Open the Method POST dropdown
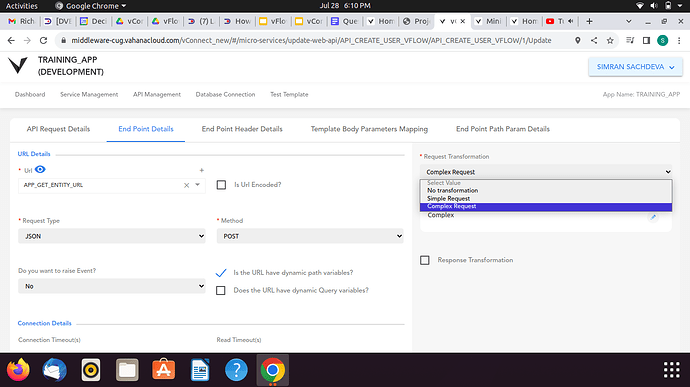The width and height of the screenshot is (690, 387). (x=310, y=236)
